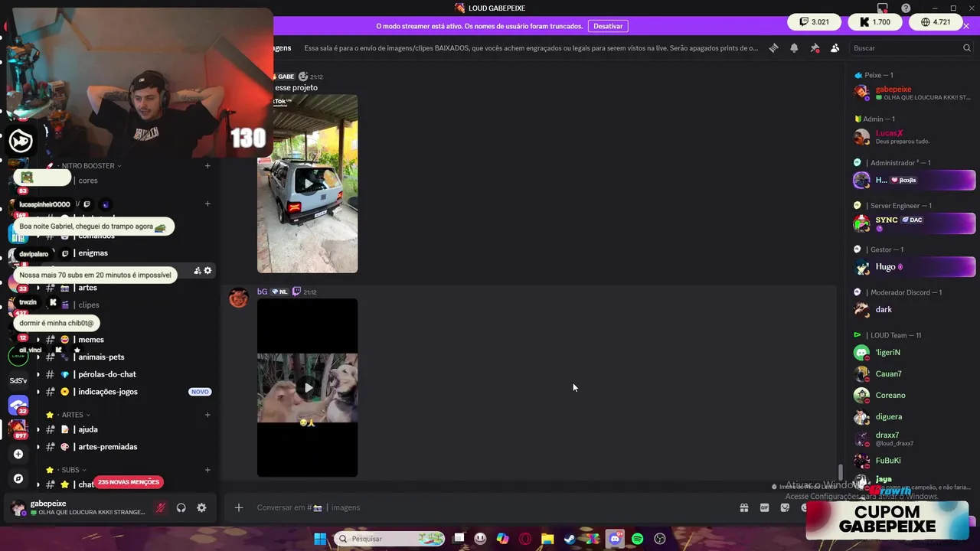Image resolution: width=980 pixels, height=551 pixels.
Task: Collapse the ARTES category
Action: tap(76, 415)
